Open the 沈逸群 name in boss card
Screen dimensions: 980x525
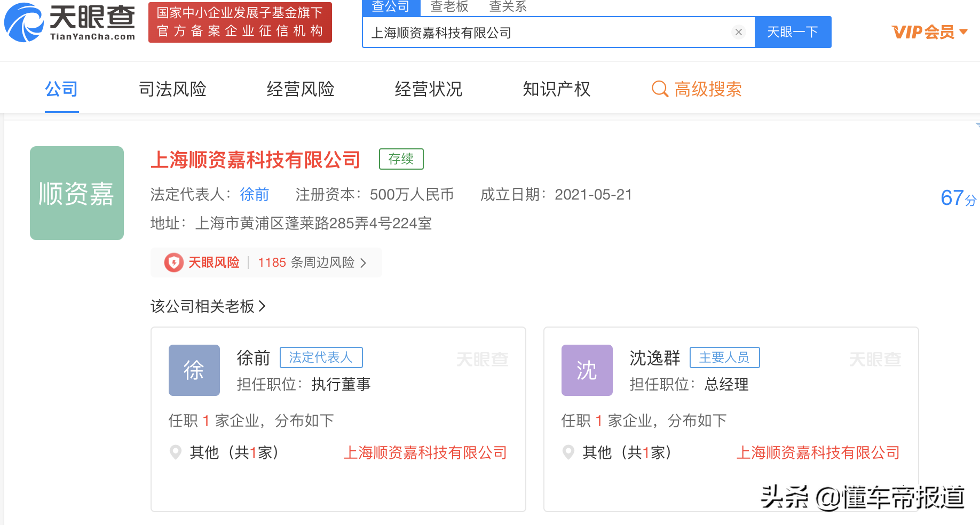(x=655, y=358)
